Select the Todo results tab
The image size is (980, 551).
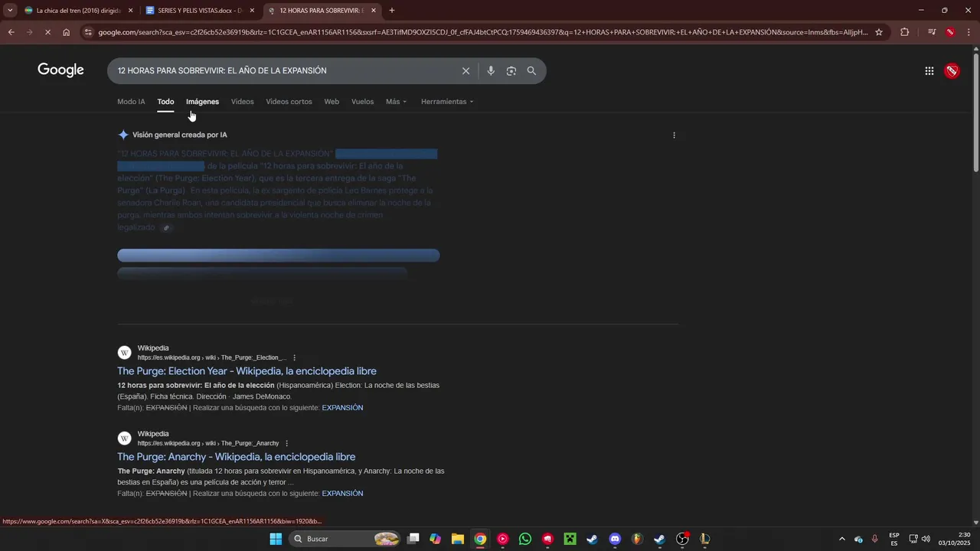click(x=165, y=102)
